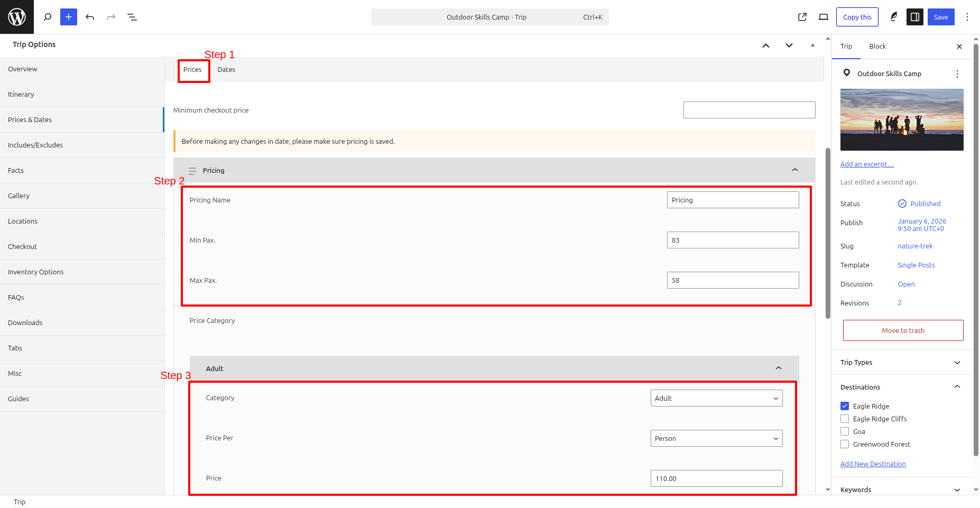
Task: Open the Downloads trip option
Action: (82, 323)
